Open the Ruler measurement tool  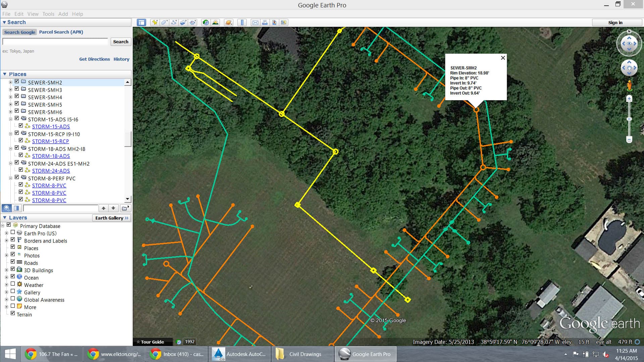click(x=242, y=22)
